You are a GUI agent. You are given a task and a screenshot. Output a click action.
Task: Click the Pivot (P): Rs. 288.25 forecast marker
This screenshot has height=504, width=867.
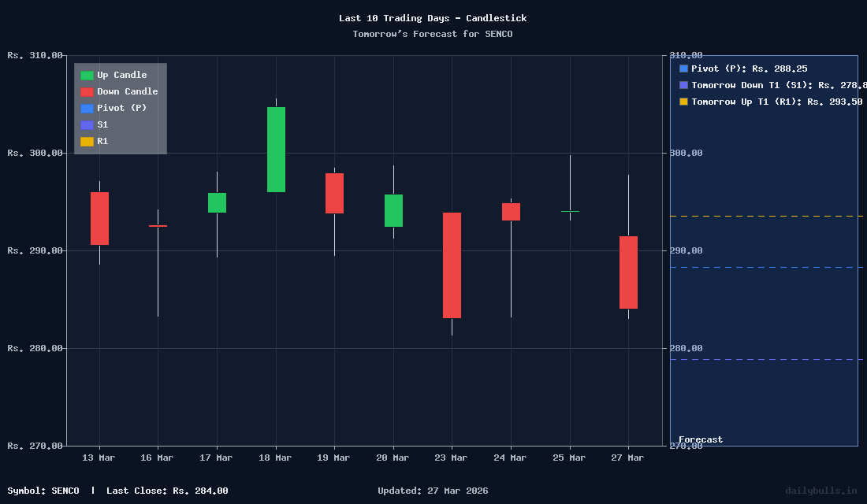click(683, 69)
